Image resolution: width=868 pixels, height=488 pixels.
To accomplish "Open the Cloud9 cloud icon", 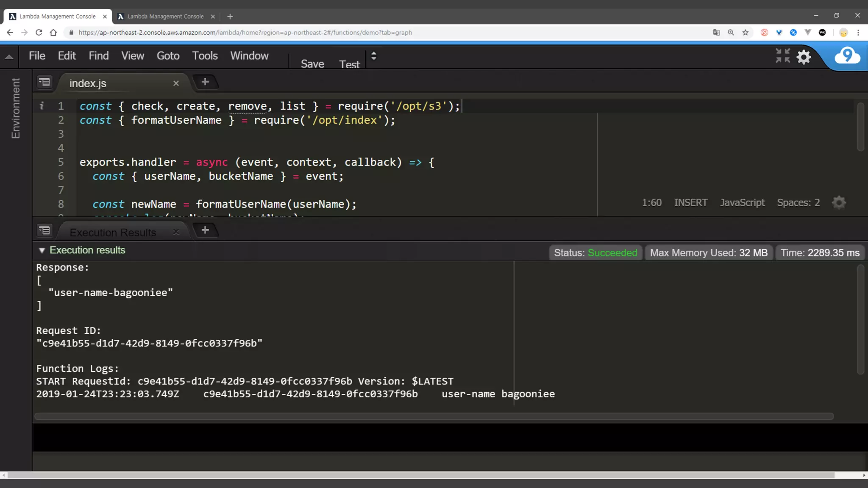I will coord(847,56).
